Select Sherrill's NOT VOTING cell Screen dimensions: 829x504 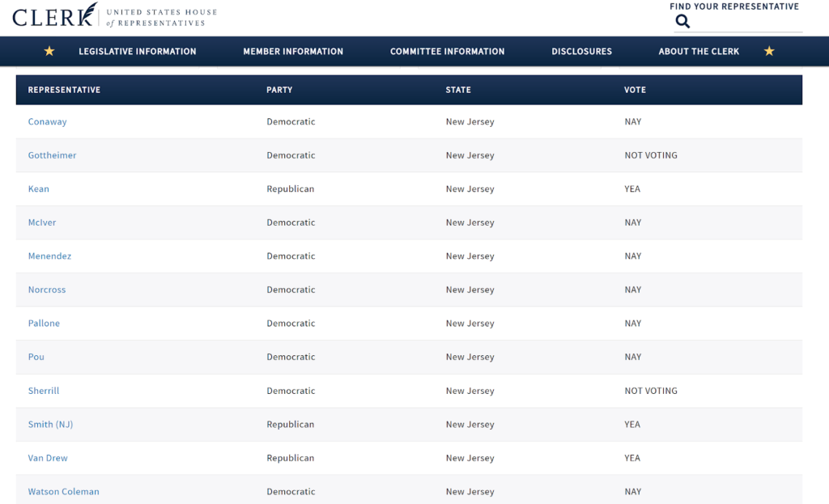(x=651, y=391)
